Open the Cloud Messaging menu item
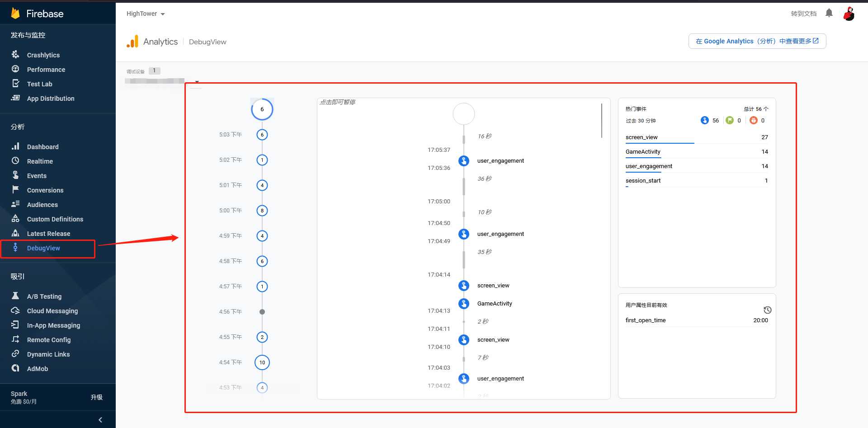 (52, 311)
